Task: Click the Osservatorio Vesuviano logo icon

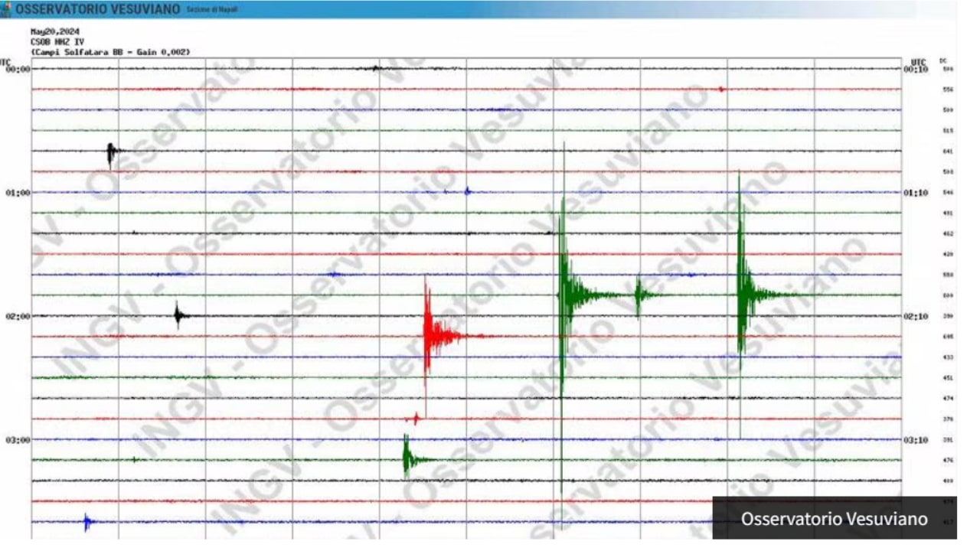Action: 6,9
